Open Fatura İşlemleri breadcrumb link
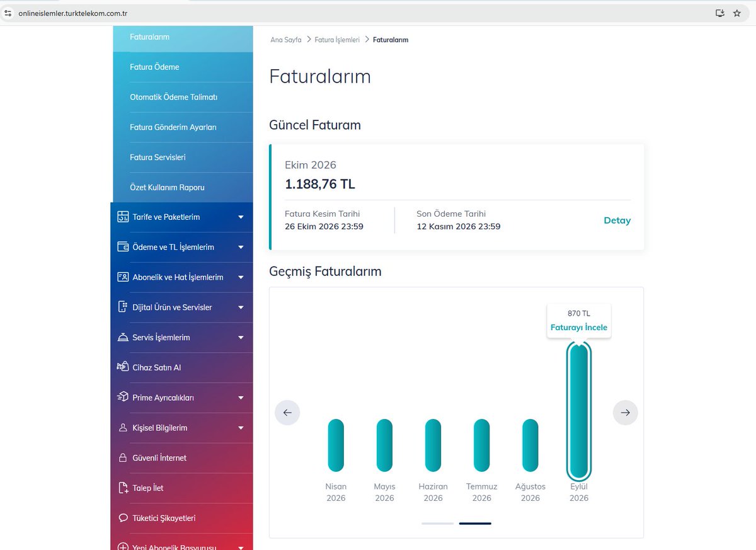Screen dimensions: 756x550 [x=337, y=40]
